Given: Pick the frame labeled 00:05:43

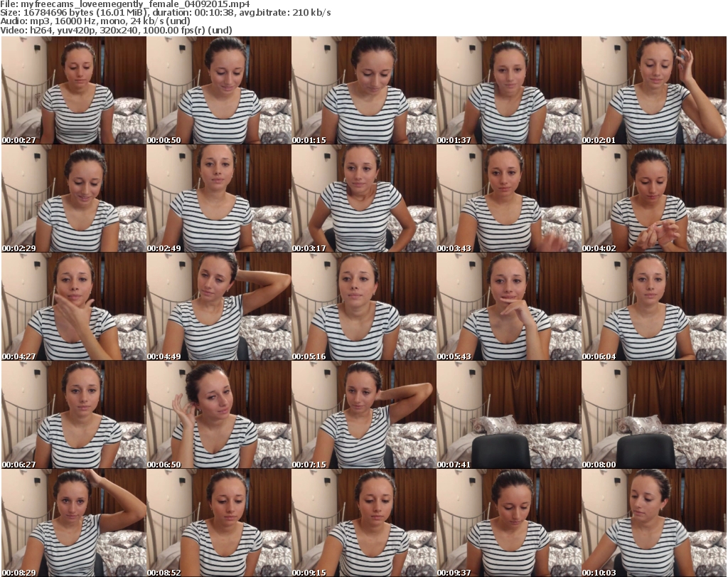Looking at the screenshot, I should point(509,307).
